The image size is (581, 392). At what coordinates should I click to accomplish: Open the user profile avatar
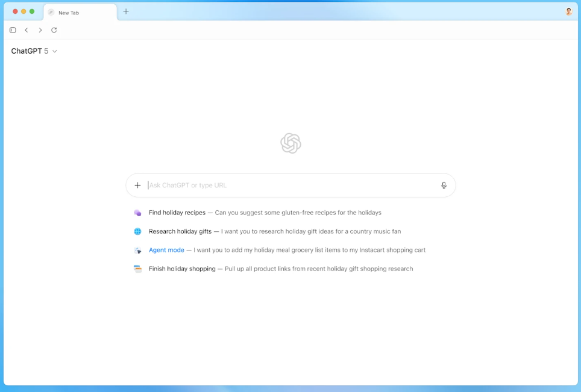(569, 11)
